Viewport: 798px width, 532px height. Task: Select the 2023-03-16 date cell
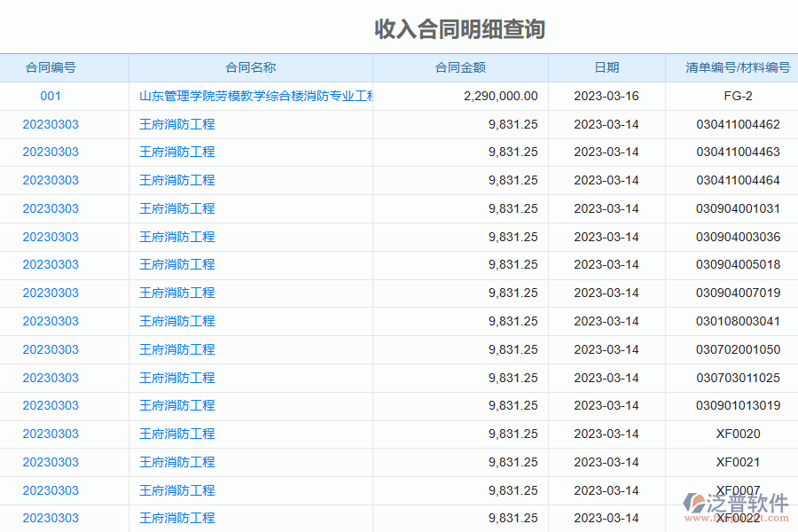[x=606, y=96]
